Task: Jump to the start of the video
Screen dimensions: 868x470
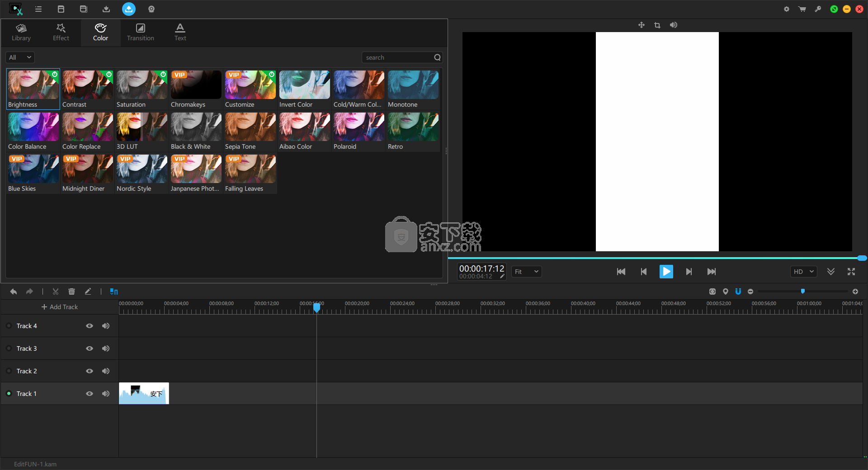Action: coord(621,272)
